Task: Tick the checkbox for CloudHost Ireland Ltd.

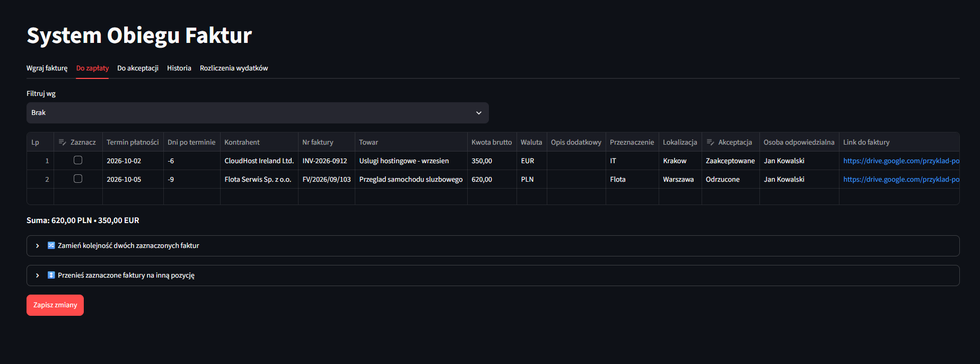Action: (x=78, y=160)
